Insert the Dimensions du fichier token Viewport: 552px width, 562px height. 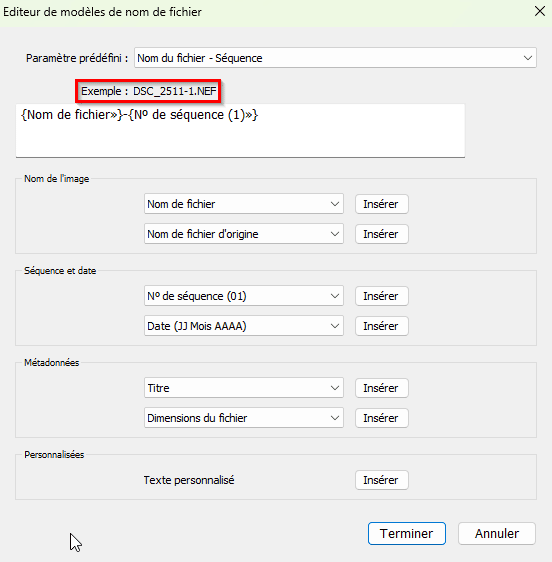pyautogui.click(x=381, y=418)
